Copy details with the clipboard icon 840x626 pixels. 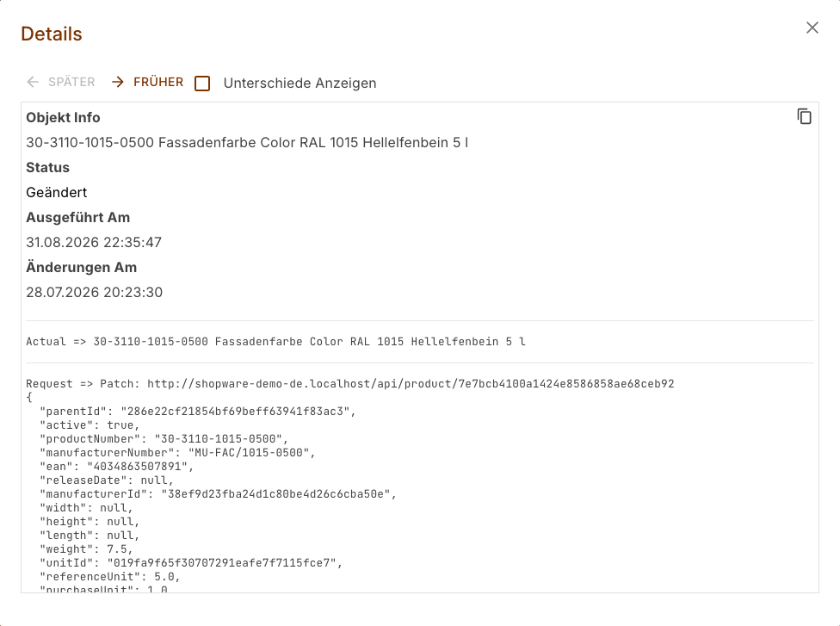[804, 116]
